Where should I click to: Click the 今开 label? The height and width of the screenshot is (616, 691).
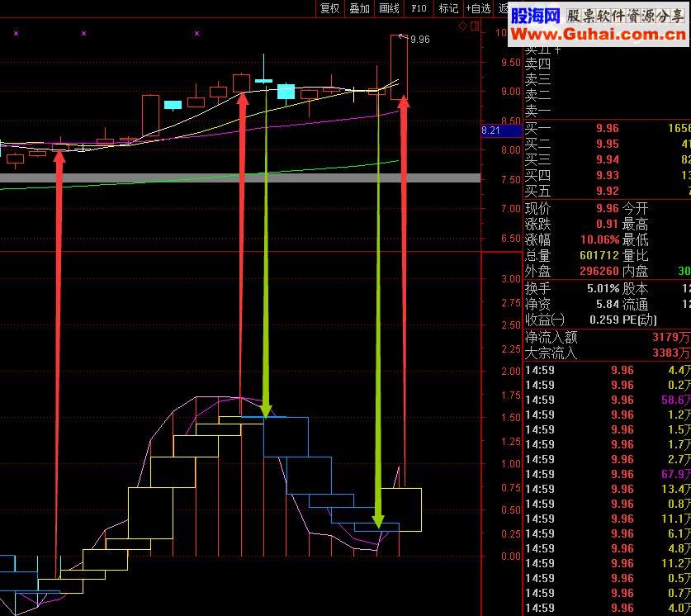636,208
